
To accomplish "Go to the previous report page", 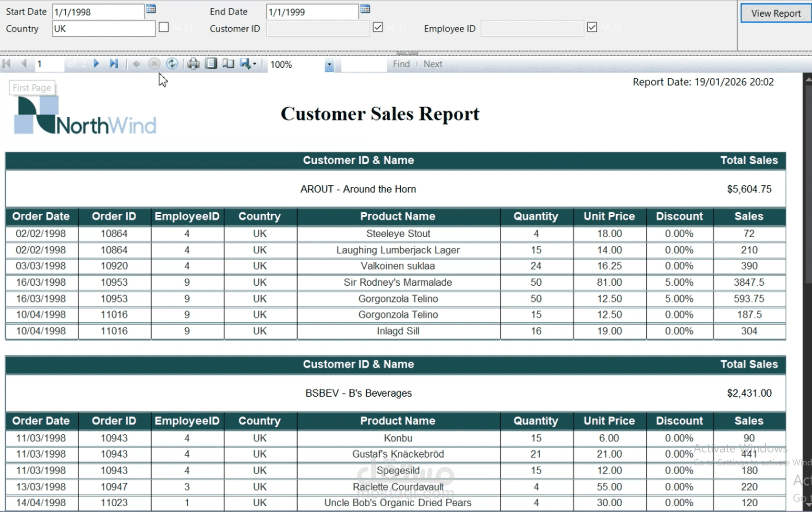I will 24,64.
